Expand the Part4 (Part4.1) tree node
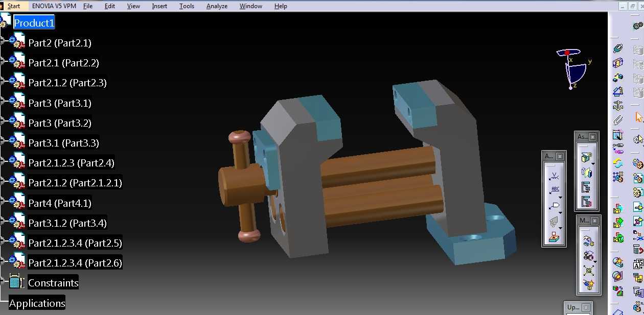Screen dimensions: 644x315 pyautogui.click(x=3, y=201)
